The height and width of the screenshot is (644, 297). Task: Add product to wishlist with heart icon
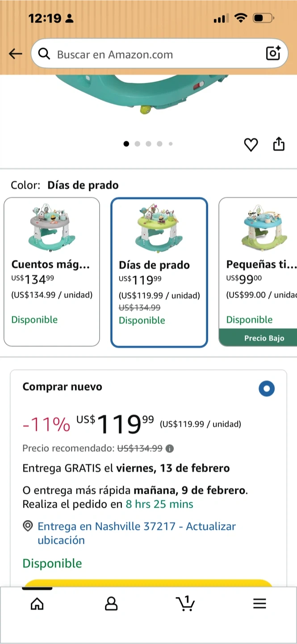[x=251, y=145]
